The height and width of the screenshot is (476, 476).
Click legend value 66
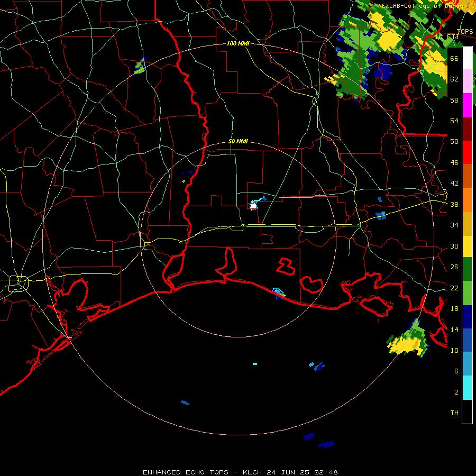pos(454,58)
